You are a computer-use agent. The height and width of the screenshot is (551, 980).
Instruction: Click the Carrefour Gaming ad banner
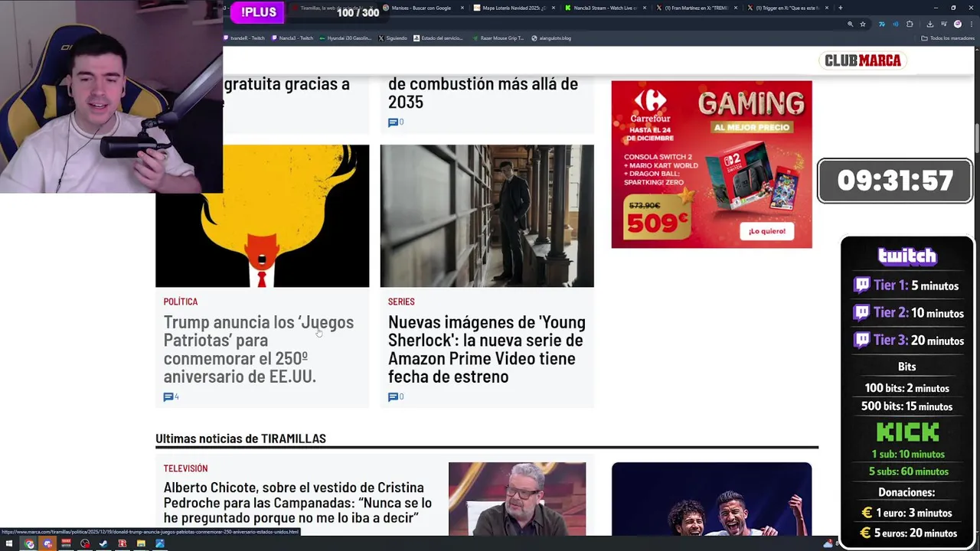(x=711, y=164)
